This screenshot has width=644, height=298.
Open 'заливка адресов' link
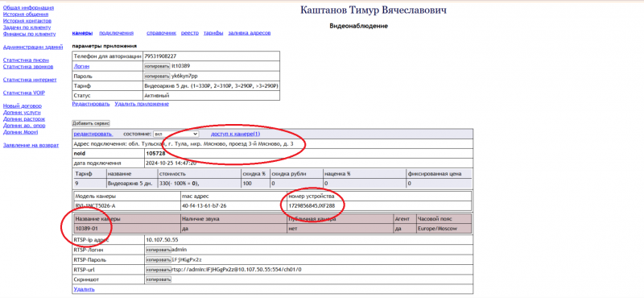coord(250,33)
